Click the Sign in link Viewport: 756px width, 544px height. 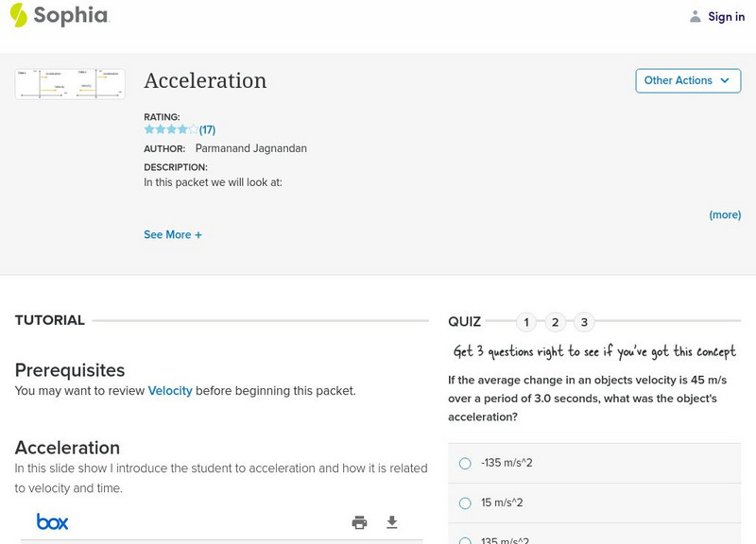726,16
